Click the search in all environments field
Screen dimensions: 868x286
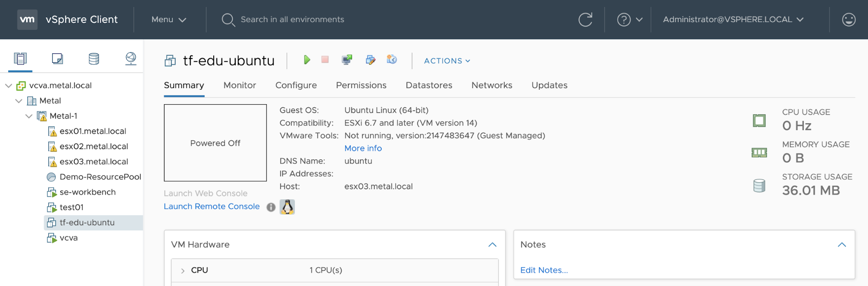[x=292, y=20]
